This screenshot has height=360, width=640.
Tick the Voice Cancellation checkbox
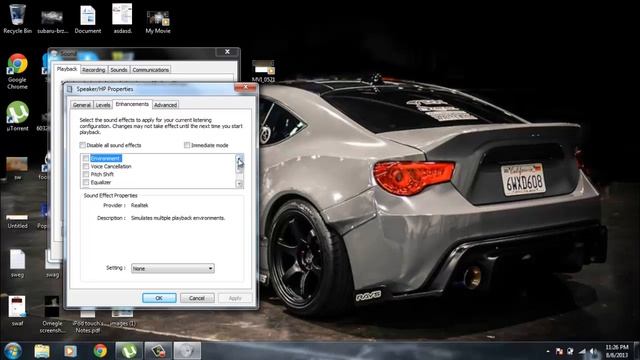pyautogui.click(x=86, y=167)
